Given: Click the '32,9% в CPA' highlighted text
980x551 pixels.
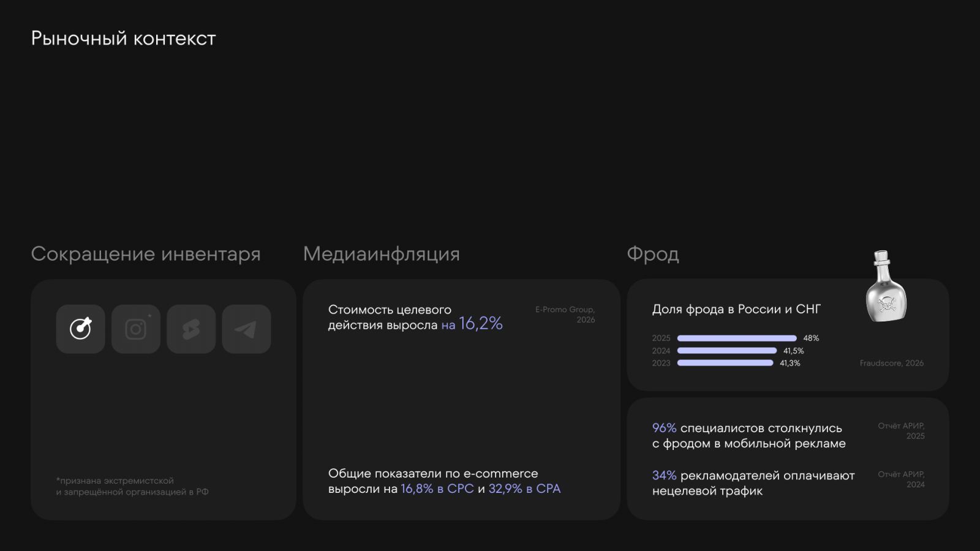Looking at the screenshot, I should pyautogui.click(x=524, y=489).
